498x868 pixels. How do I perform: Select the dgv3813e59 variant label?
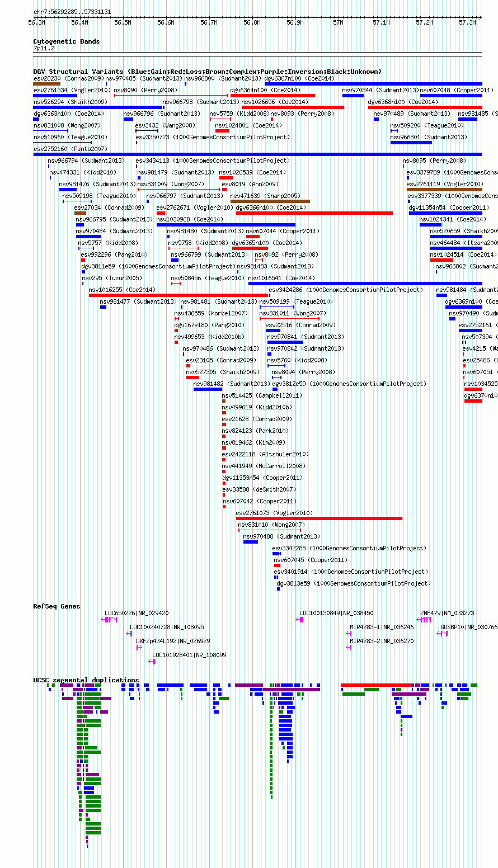(354, 583)
